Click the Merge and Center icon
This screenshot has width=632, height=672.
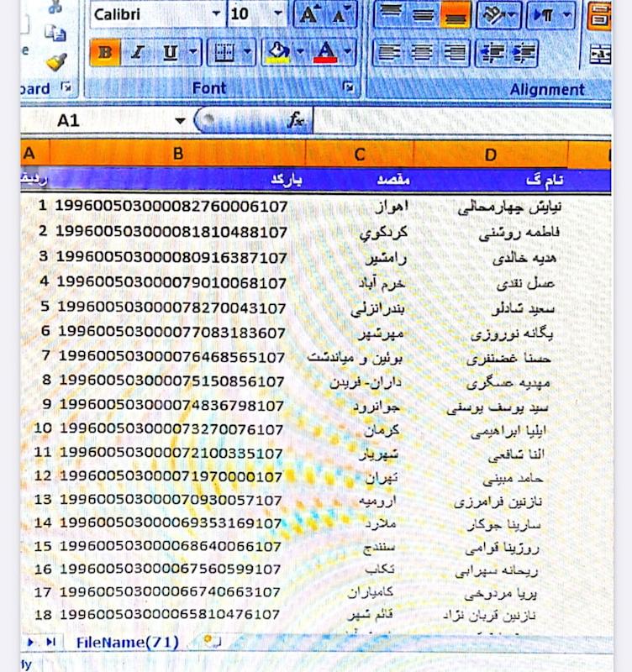[x=600, y=54]
